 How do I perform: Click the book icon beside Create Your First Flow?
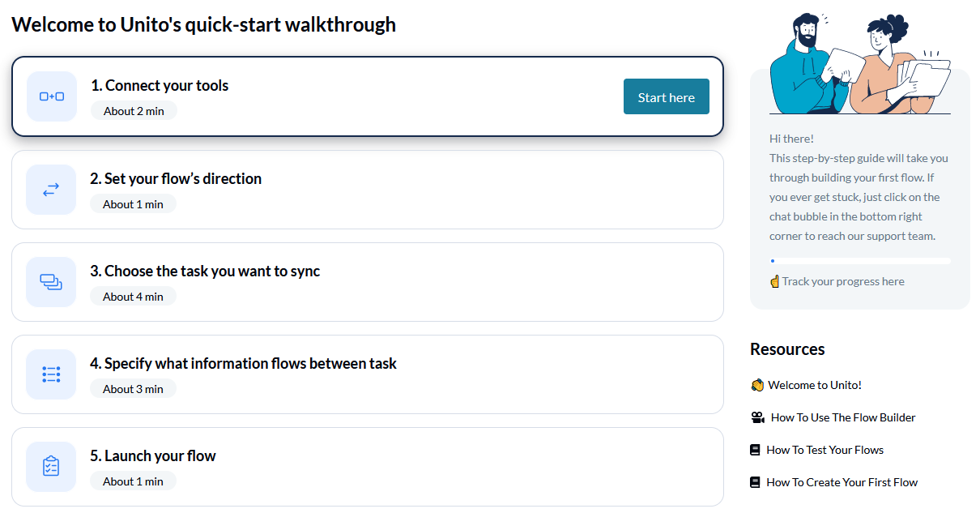tap(755, 482)
